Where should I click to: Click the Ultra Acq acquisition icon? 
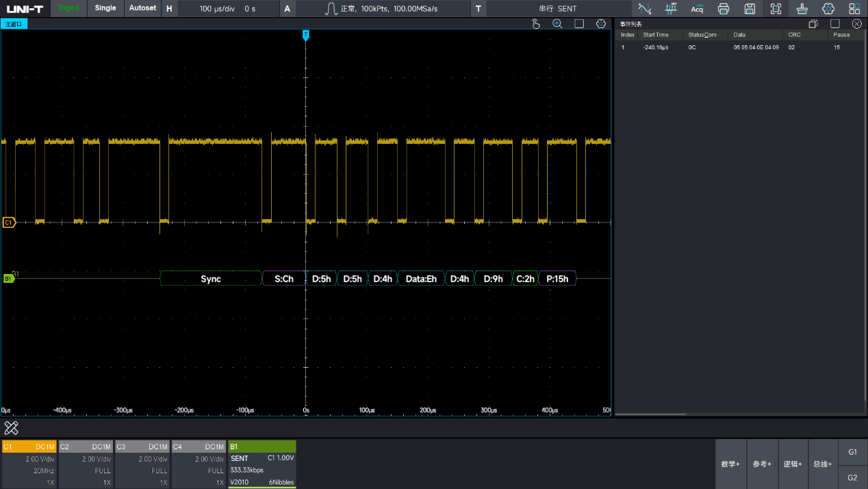[697, 9]
